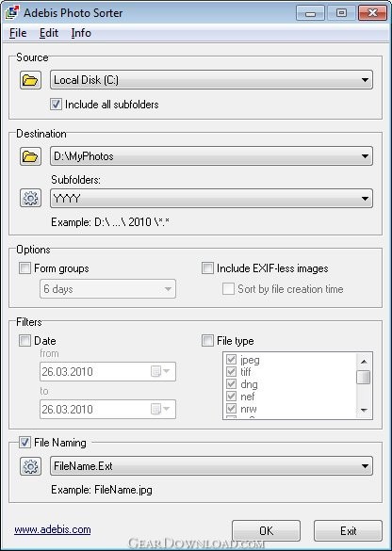Open the Info menu
The width and height of the screenshot is (392, 551).
point(81,33)
